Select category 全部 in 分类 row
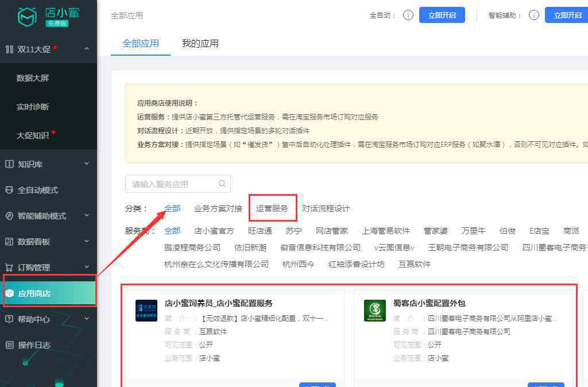The width and height of the screenshot is (588, 387). click(x=172, y=208)
